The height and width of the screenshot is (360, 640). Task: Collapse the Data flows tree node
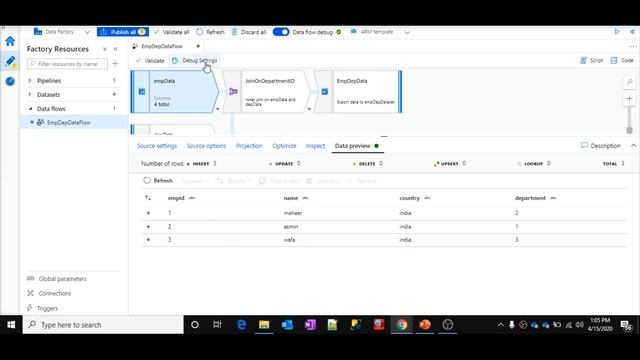click(x=30, y=109)
